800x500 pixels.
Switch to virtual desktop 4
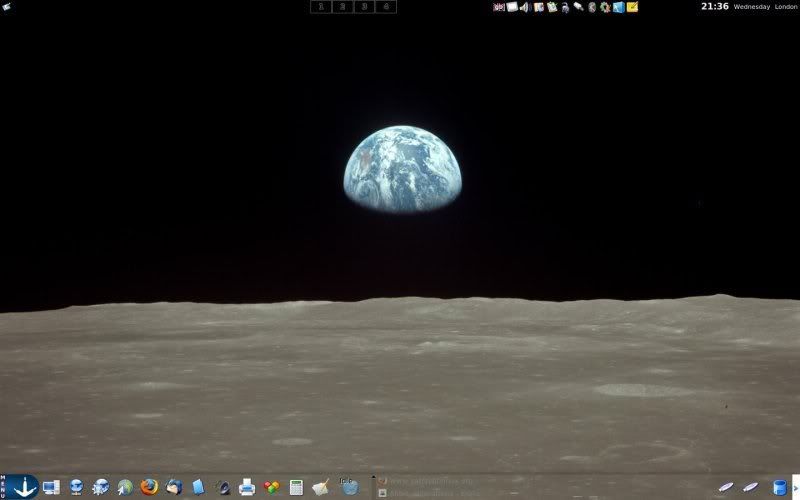pos(386,7)
